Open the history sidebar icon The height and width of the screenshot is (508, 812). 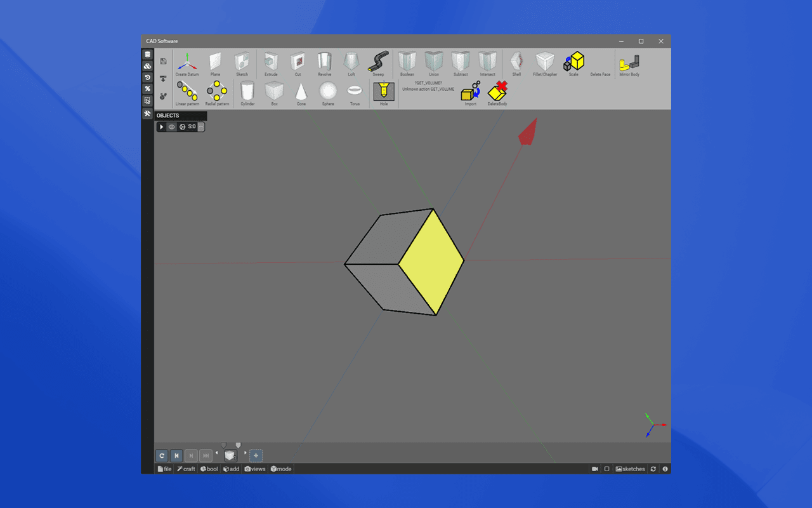(147, 77)
